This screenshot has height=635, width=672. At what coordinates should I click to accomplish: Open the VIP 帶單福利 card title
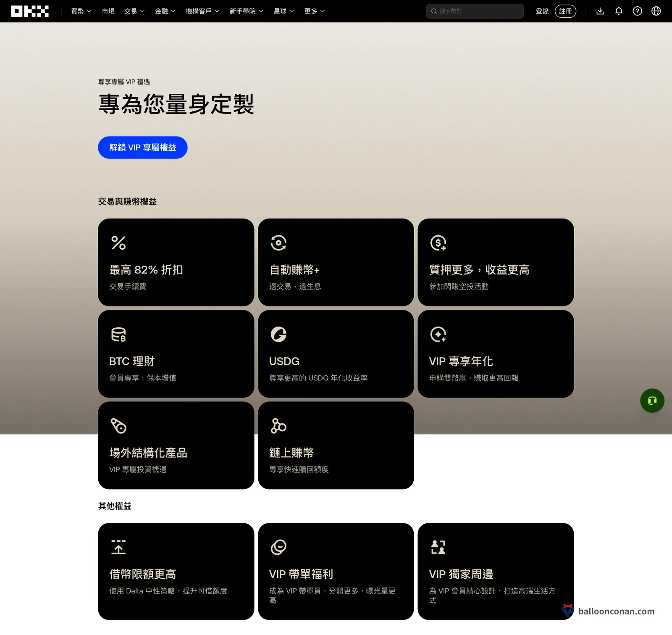point(301,574)
